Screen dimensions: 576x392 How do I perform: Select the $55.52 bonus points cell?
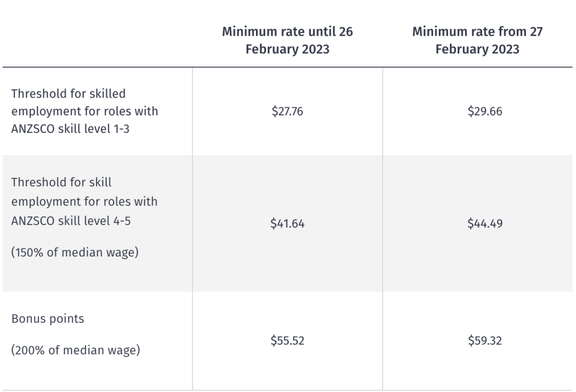pyautogui.click(x=287, y=341)
